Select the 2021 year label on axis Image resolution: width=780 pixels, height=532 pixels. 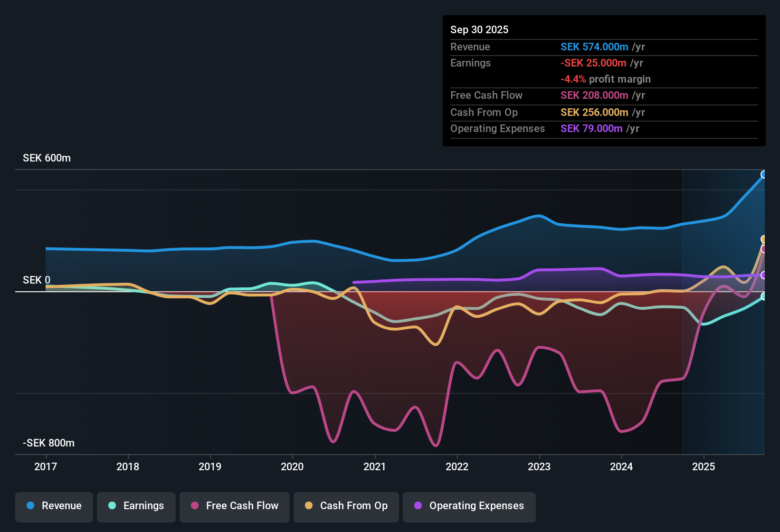point(375,467)
